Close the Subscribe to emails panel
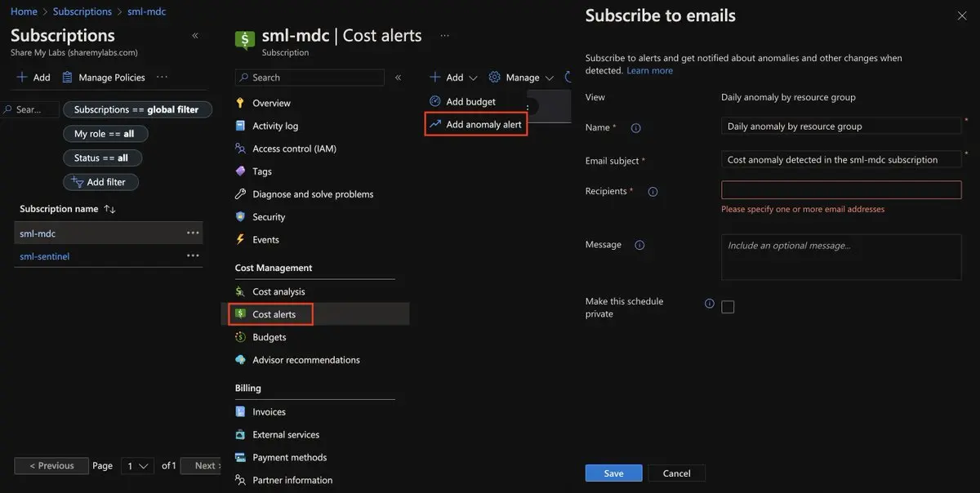The image size is (980, 493). (962, 16)
